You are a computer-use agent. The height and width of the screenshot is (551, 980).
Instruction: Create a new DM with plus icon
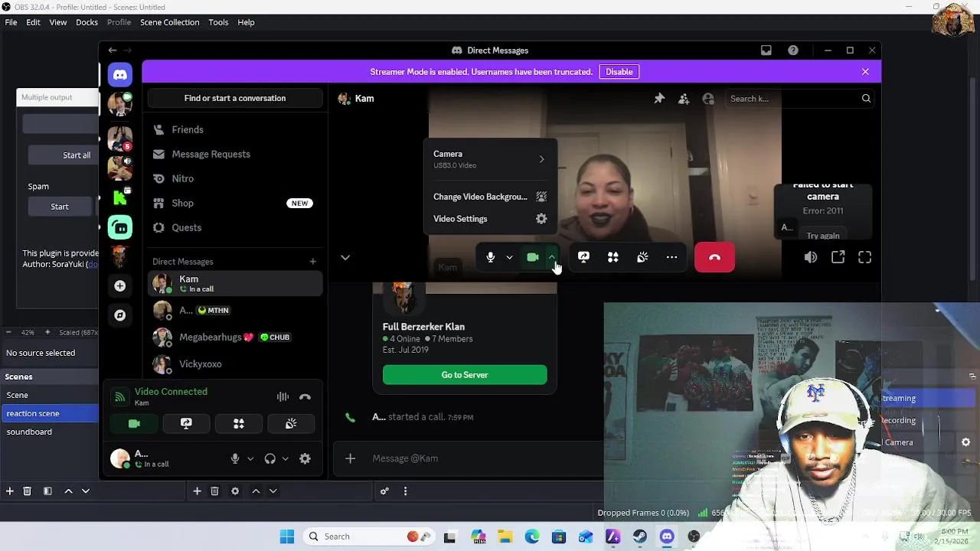tap(312, 262)
